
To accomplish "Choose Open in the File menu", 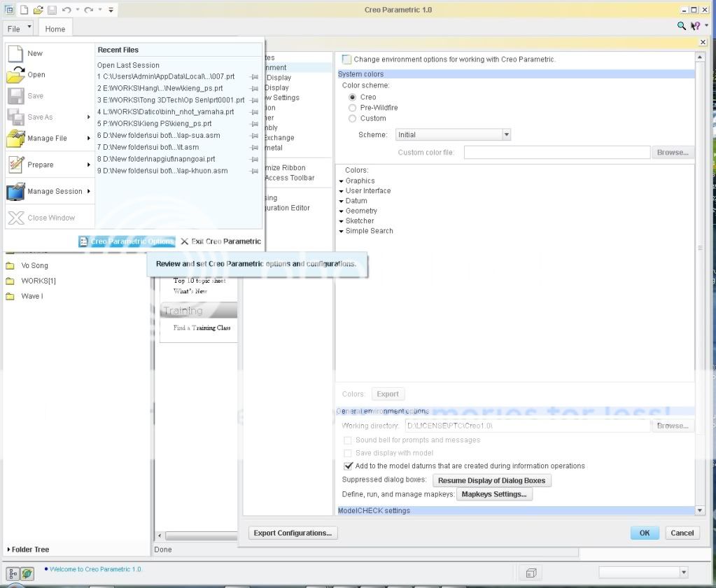I will (x=36, y=75).
